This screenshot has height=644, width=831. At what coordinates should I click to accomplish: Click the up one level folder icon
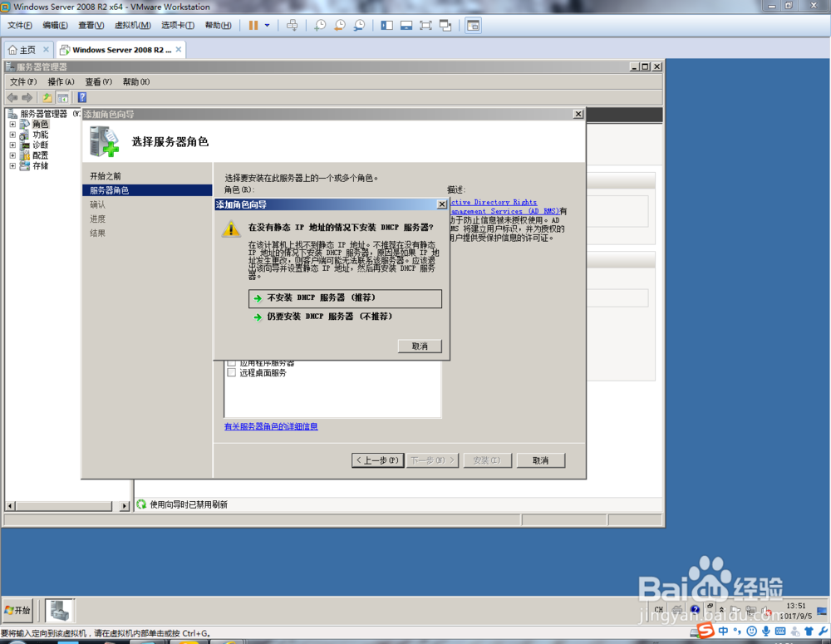47,97
